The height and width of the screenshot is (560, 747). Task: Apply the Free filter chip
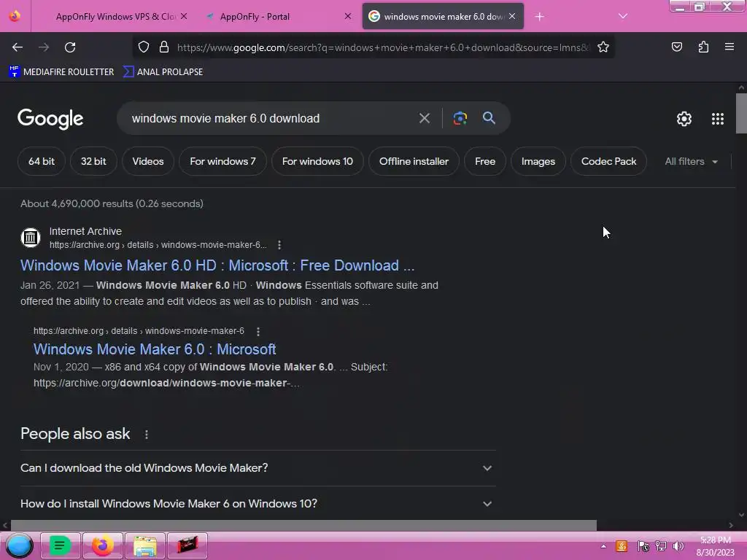[485, 161]
